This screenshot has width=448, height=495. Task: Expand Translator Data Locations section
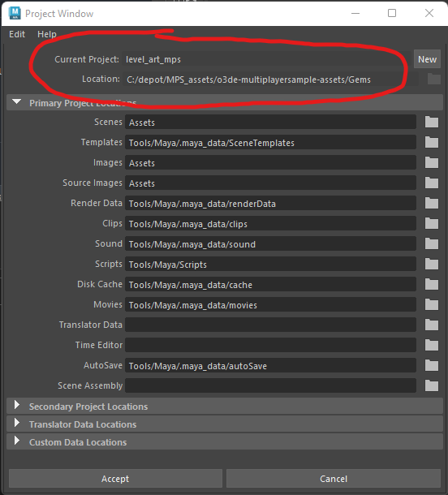[17, 423]
